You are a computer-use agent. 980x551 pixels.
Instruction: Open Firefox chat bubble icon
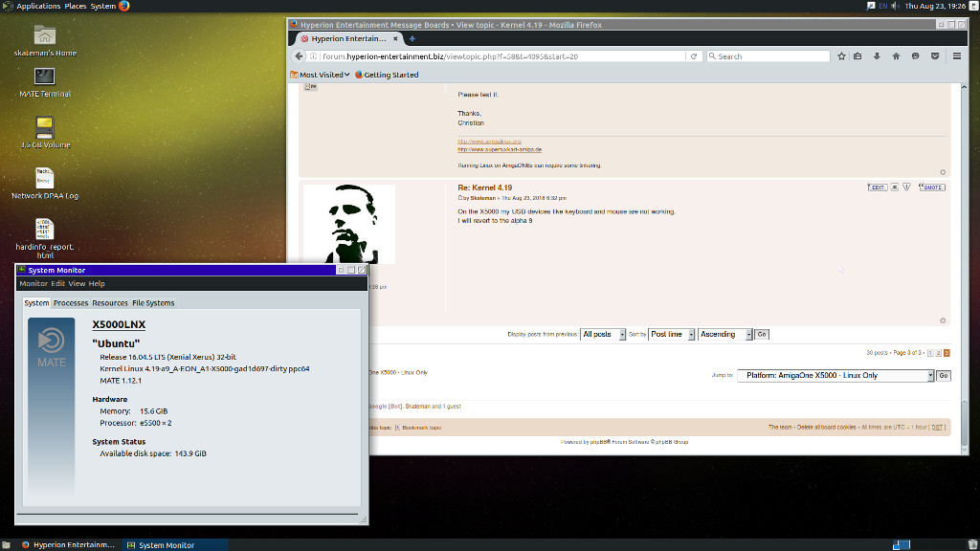pos(916,56)
